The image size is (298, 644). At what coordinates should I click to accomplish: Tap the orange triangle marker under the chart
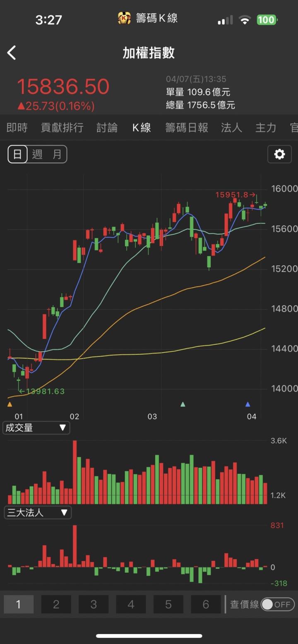coord(10,404)
